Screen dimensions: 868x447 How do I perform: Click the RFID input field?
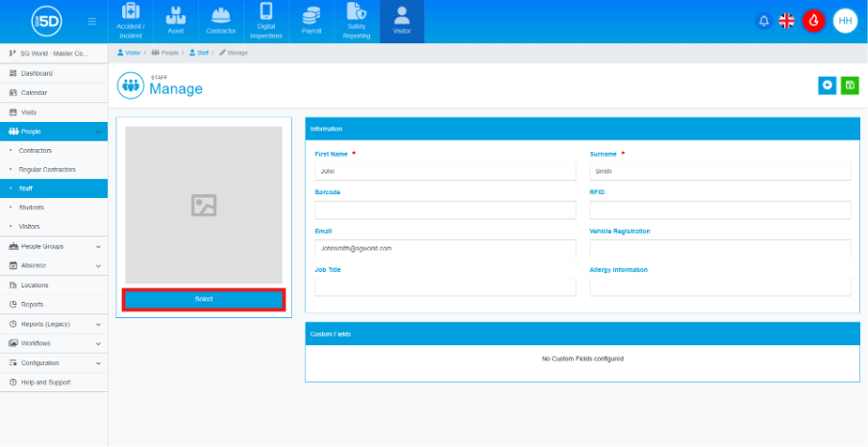tap(720, 210)
